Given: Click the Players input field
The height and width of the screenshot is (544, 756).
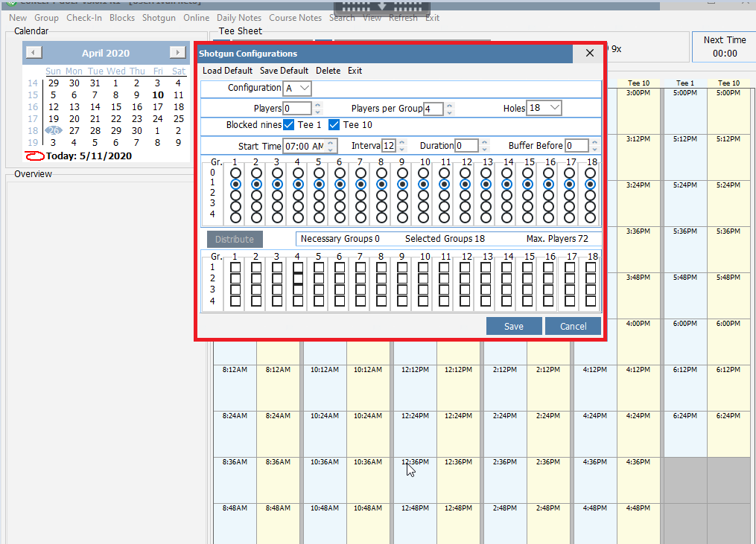Looking at the screenshot, I should pyautogui.click(x=297, y=109).
